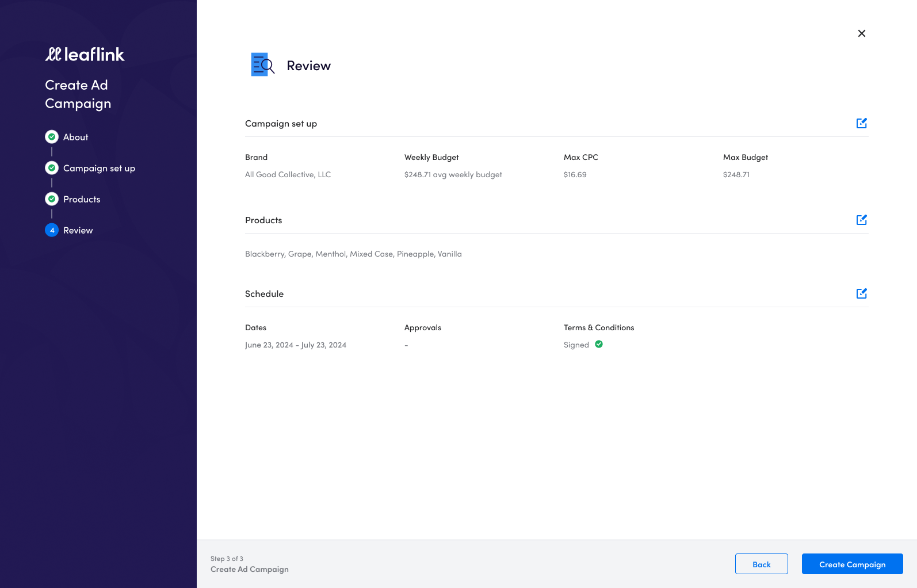Click the $248.71 avg weekly budget value

(453, 174)
